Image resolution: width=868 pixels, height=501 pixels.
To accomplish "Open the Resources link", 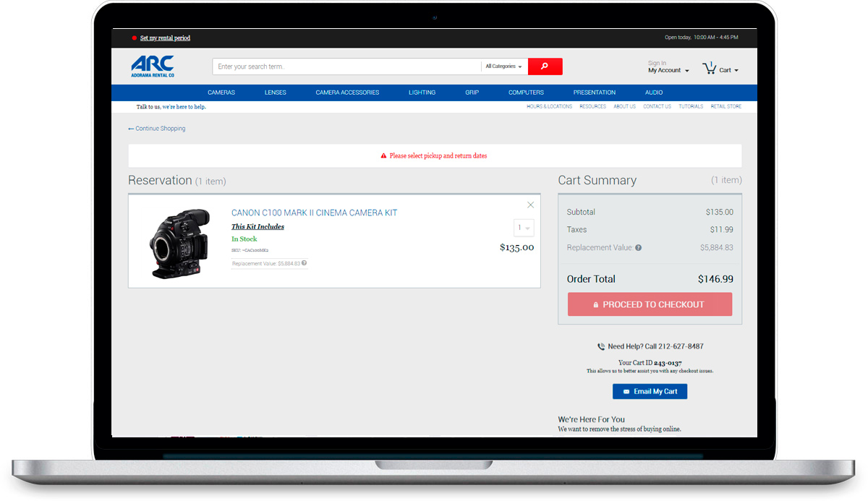I will pyautogui.click(x=592, y=106).
